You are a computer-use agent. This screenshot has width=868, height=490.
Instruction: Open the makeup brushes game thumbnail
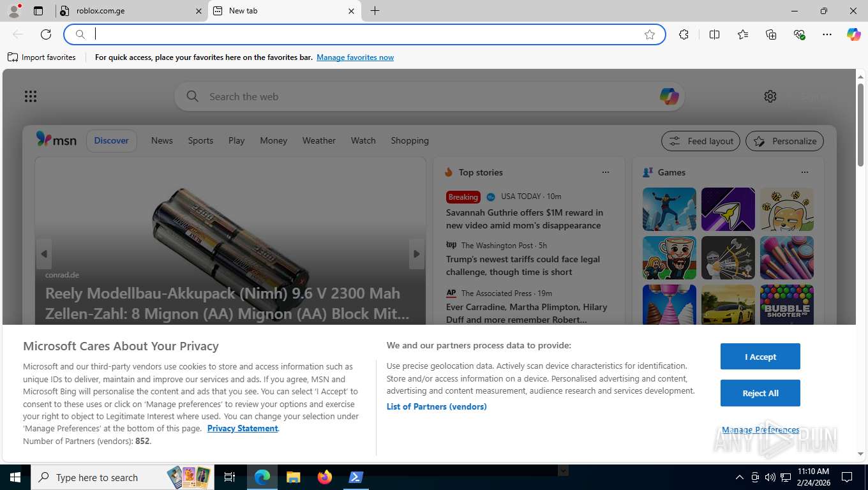(x=787, y=258)
